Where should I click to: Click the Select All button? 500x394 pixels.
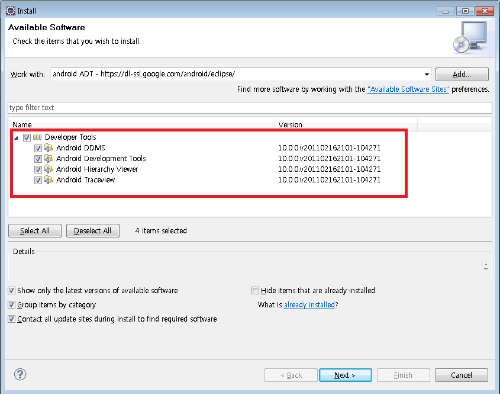[35, 231]
